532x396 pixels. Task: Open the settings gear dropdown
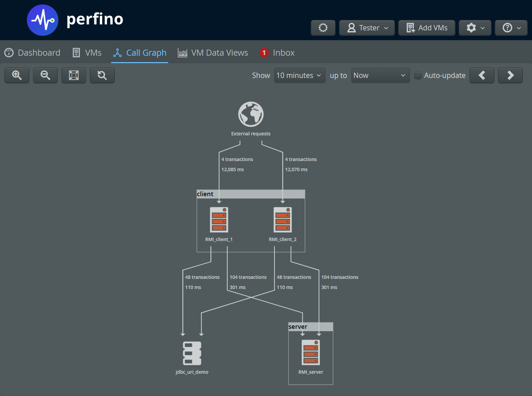[475, 28]
